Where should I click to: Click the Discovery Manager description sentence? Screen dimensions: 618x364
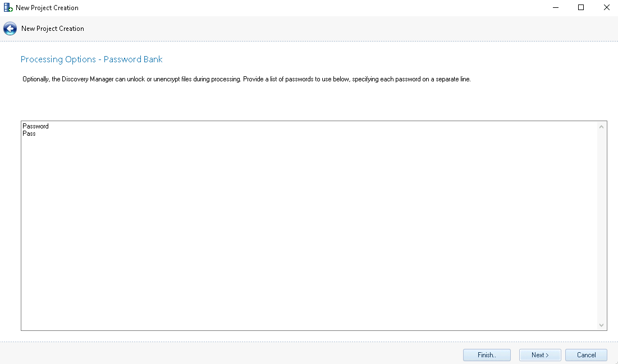pos(246,79)
